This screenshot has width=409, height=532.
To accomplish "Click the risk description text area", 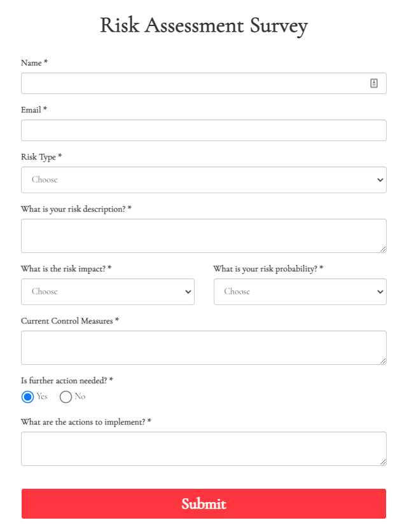I will click(x=204, y=236).
